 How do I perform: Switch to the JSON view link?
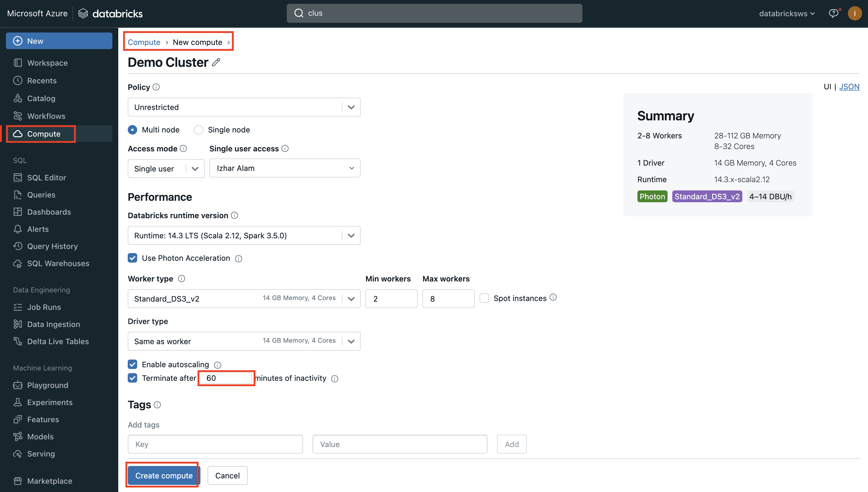(x=849, y=87)
